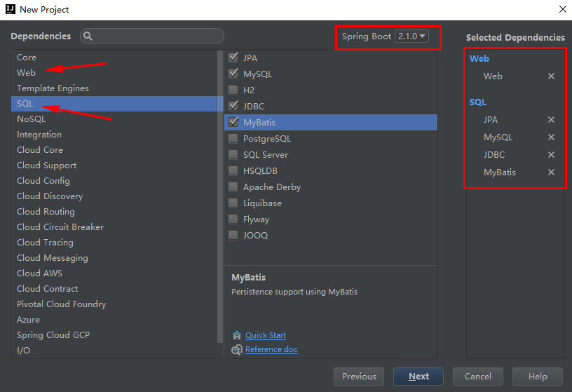The width and height of the screenshot is (572, 392).
Task: Select the Template Engines category
Action: tap(114, 88)
